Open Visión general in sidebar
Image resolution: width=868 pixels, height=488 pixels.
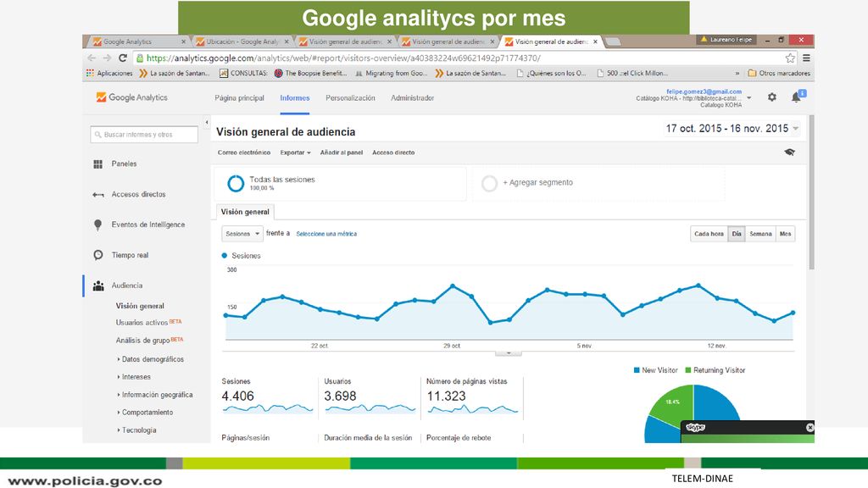pyautogui.click(x=140, y=306)
